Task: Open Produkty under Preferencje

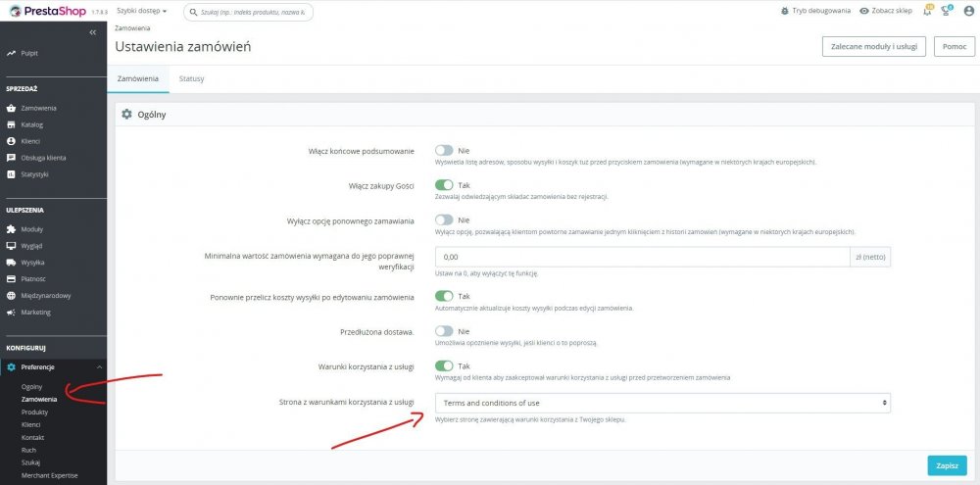Action: pyautogui.click(x=34, y=412)
